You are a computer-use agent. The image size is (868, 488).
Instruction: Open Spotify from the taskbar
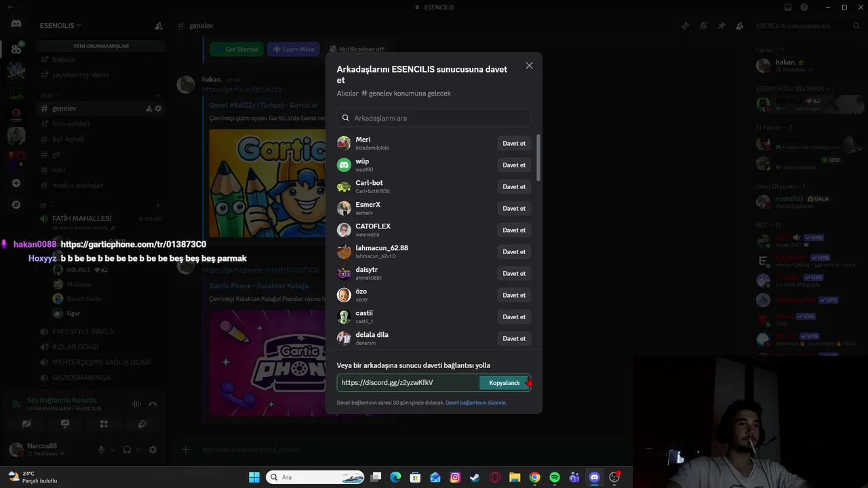tap(555, 477)
